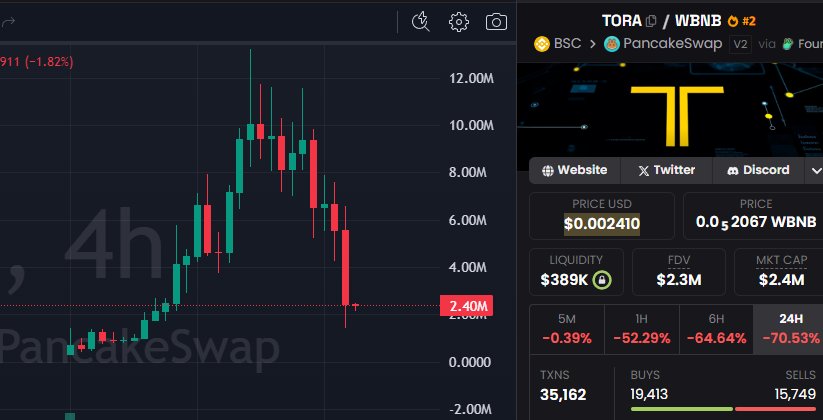The width and height of the screenshot is (823, 420).
Task: Click the quick indicator lightning icon
Action: 421,21
